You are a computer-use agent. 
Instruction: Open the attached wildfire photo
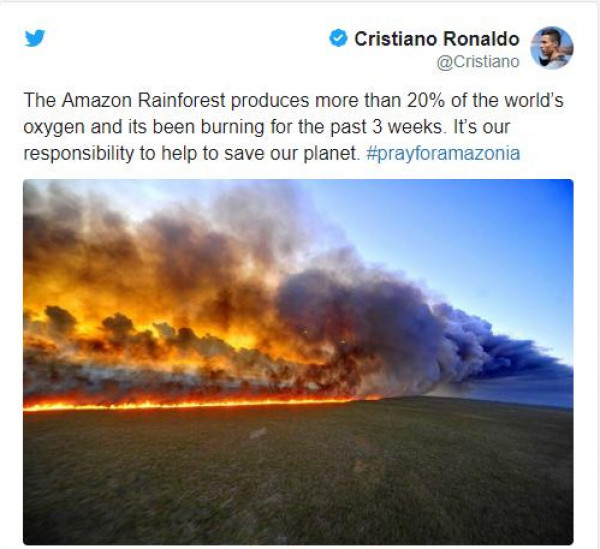click(298, 362)
